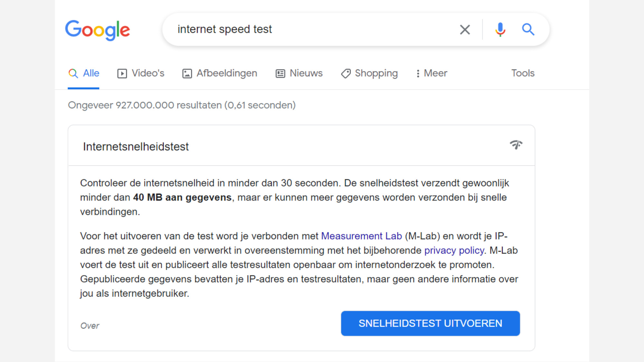Click the Wi-Fi speed icon in card
The height and width of the screenshot is (362, 644).
click(x=516, y=145)
